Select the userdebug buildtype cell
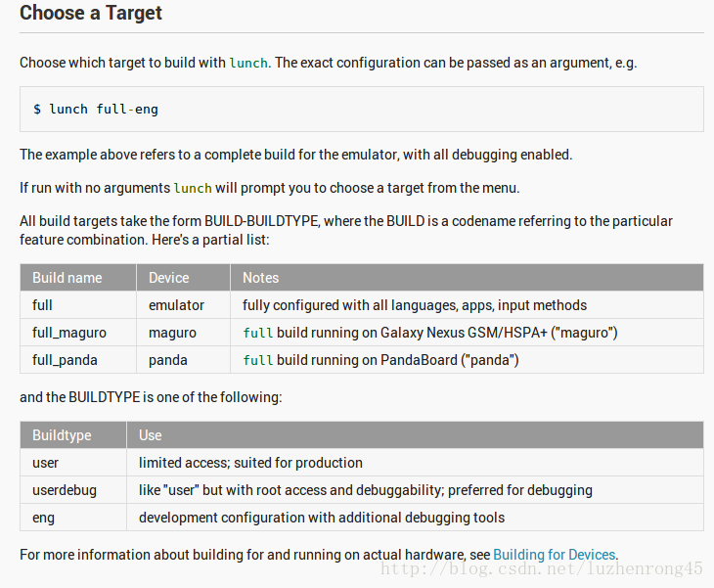714x588 pixels. tap(73, 490)
